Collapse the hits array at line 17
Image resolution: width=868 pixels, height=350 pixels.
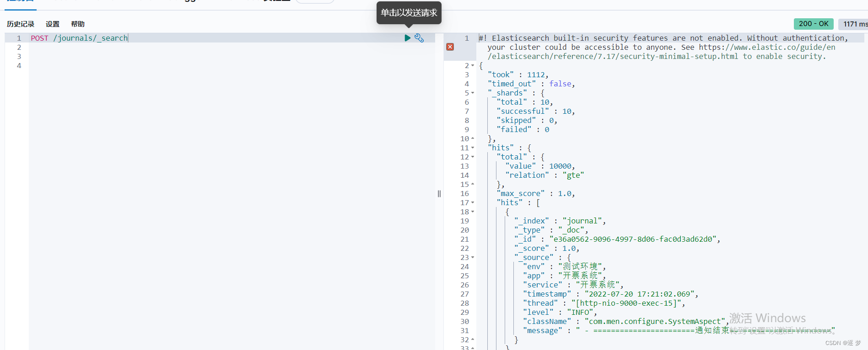(473, 202)
